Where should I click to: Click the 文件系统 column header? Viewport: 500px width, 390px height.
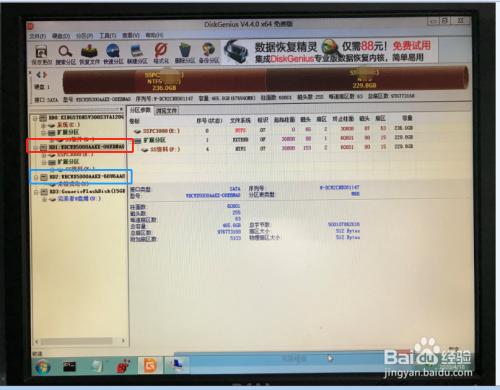click(240, 120)
